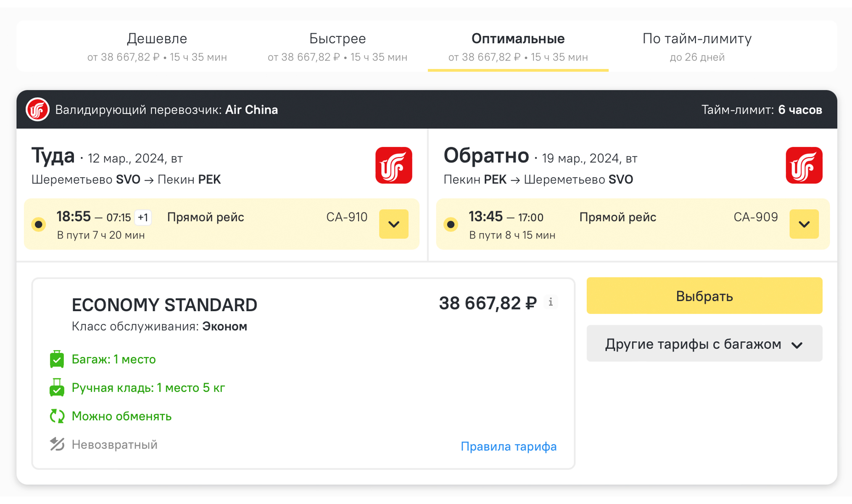Select radio button for flight 18:55
Image resolution: width=852 pixels, height=504 pixels.
[x=39, y=224]
